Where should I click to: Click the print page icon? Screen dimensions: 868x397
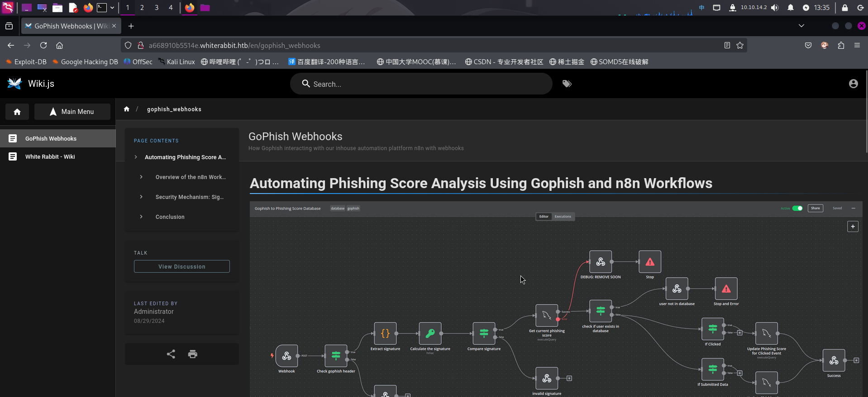[x=193, y=354]
